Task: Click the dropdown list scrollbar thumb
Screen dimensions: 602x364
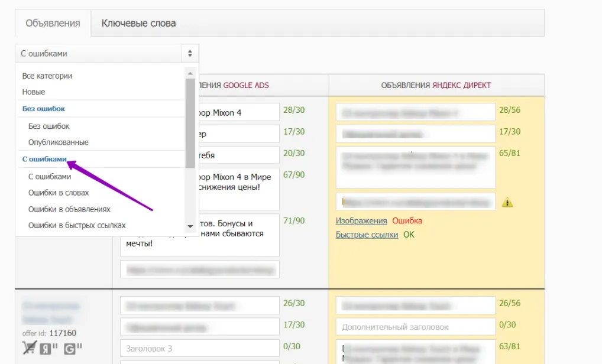Action: pos(190,123)
